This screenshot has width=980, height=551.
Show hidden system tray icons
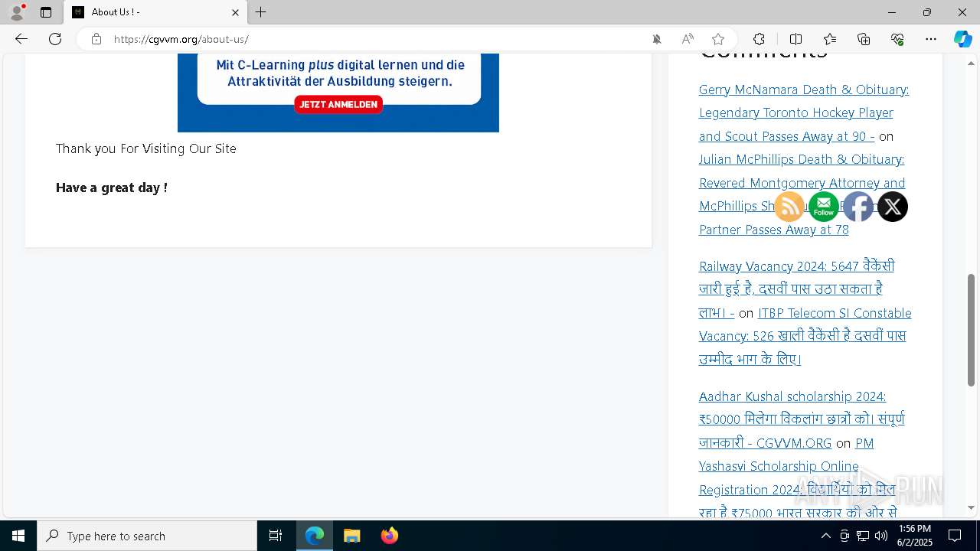825,536
